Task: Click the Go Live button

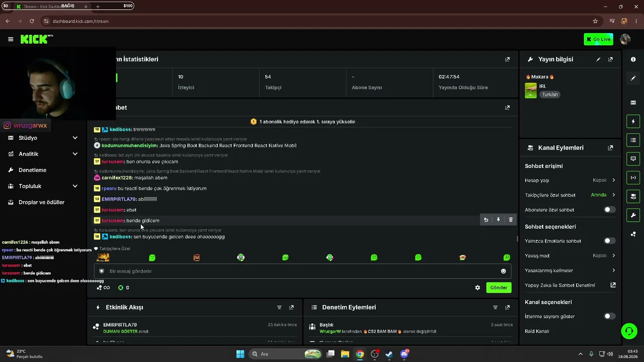Action: 599,39
